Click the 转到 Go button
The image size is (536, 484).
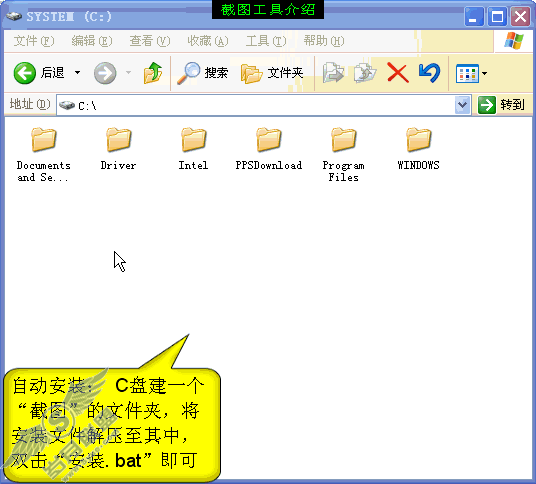pyautogui.click(x=501, y=105)
